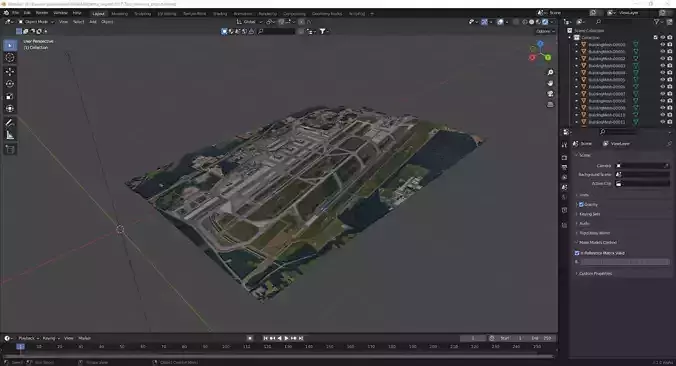Image resolution: width=676 pixels, height=366 pixels.
Task: Open the Tool properties tab icon
Action: pyautogui.click(x=564, y=145)
